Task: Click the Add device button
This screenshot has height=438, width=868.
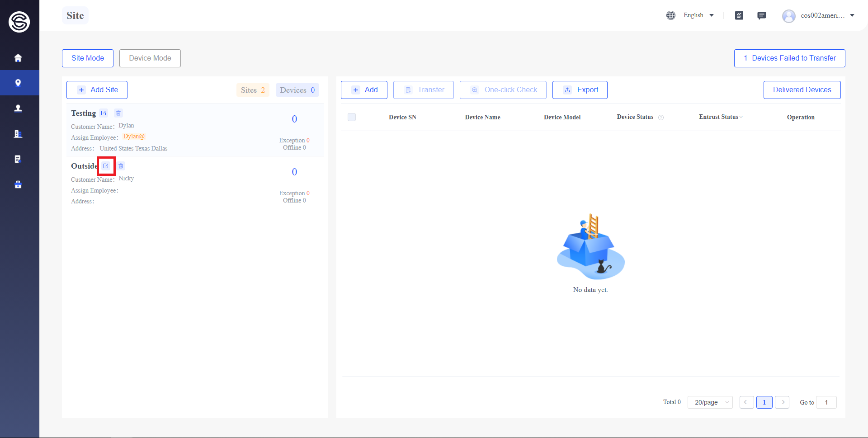Action: point(364,90)
